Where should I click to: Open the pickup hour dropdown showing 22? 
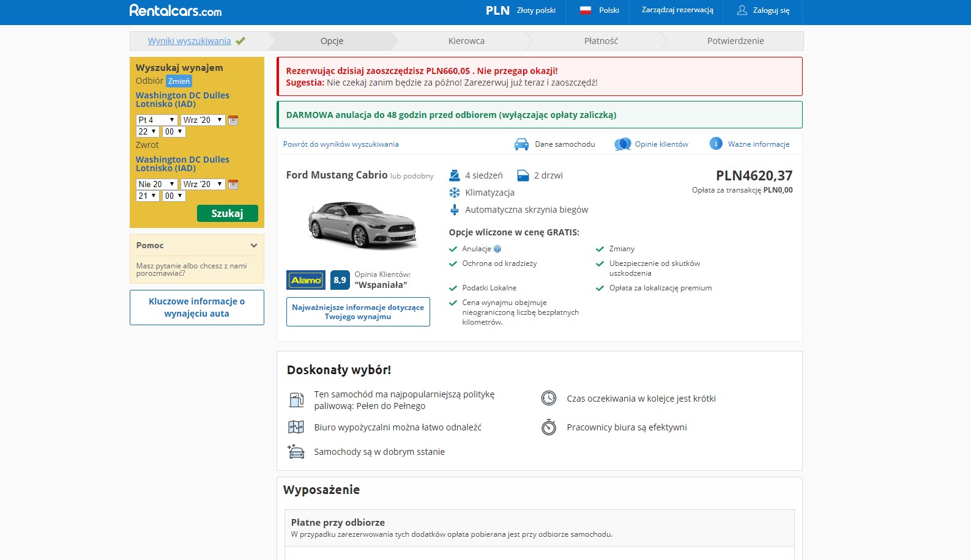[147, 132]
